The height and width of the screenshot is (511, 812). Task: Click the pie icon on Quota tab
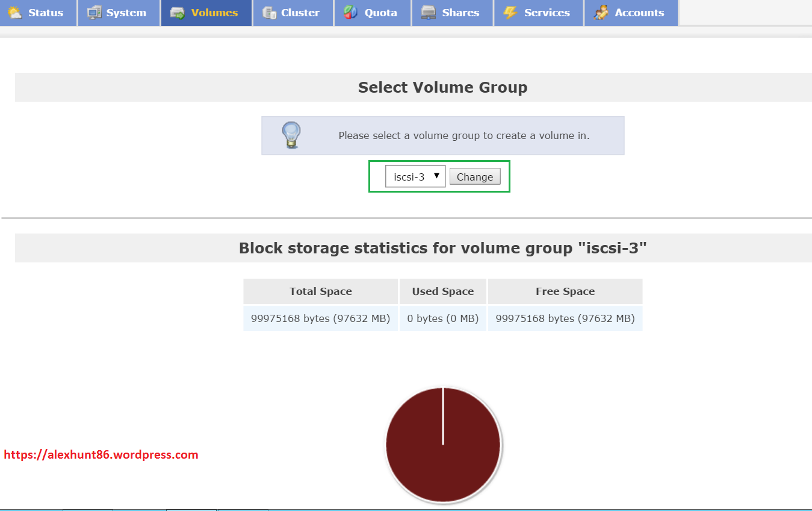click(350, 13)
